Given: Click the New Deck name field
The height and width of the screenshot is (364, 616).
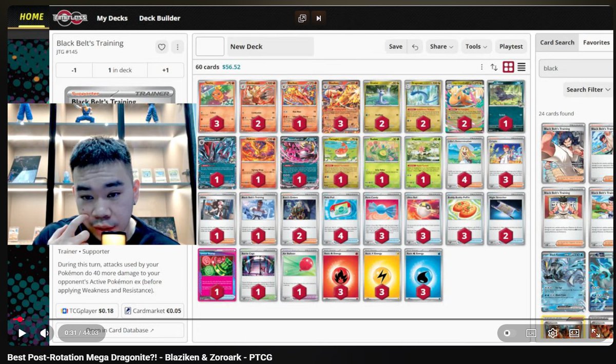Looking at the screenshot, I should tap(271, 47).
